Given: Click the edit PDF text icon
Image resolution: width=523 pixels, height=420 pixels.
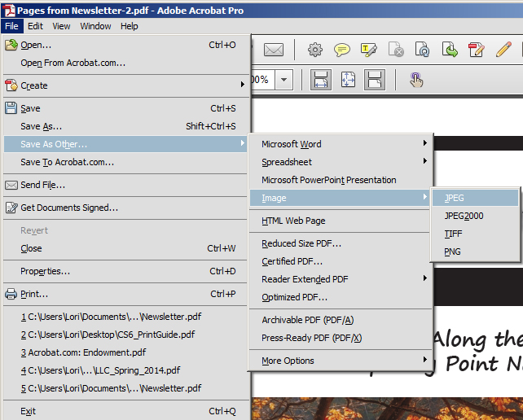Looking at the screenshot, I should click(477, 50).
